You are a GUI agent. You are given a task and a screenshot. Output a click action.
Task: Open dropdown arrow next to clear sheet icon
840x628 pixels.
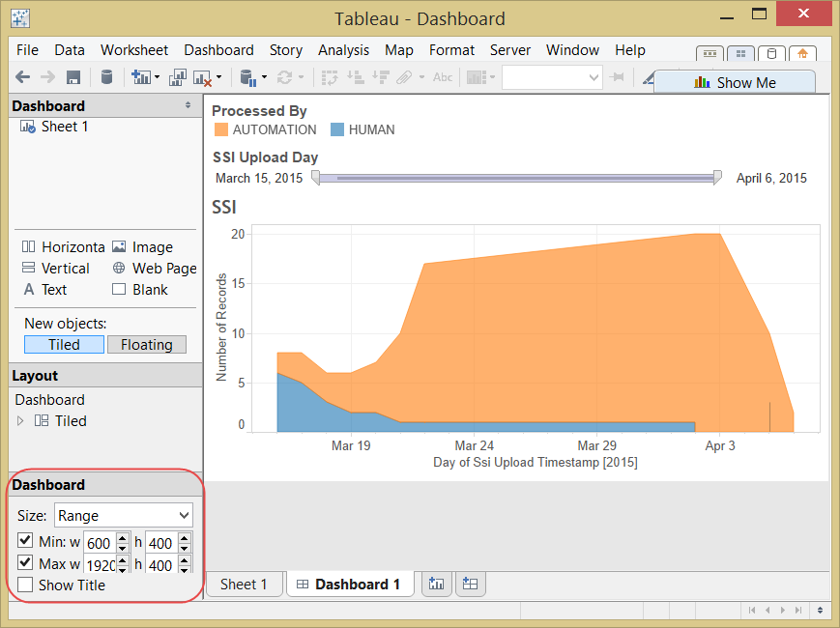pos(219,77)
